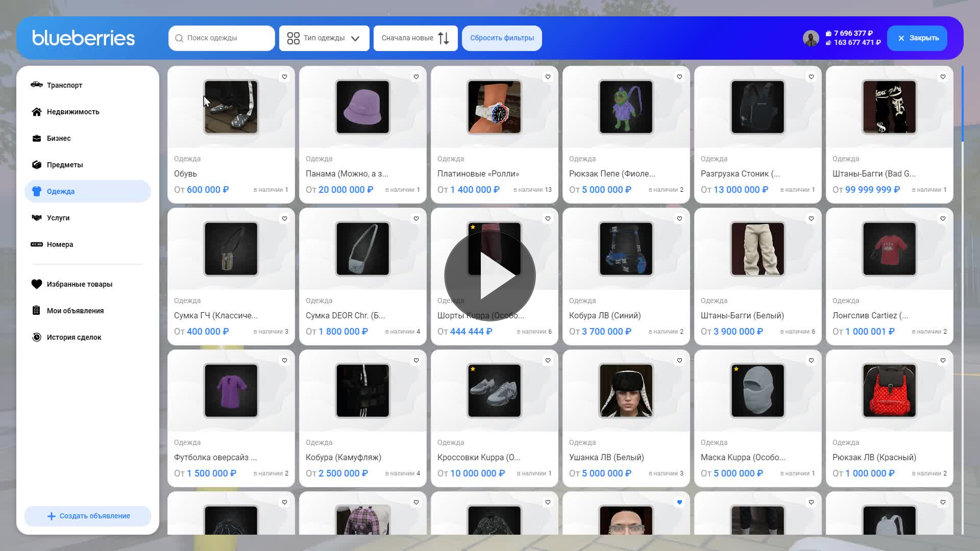The height and width of the screenshot is (551, 980).
Task: Open the Платиновые «Ролли» watch thumbnail
Action: click(x=495, y=107)
